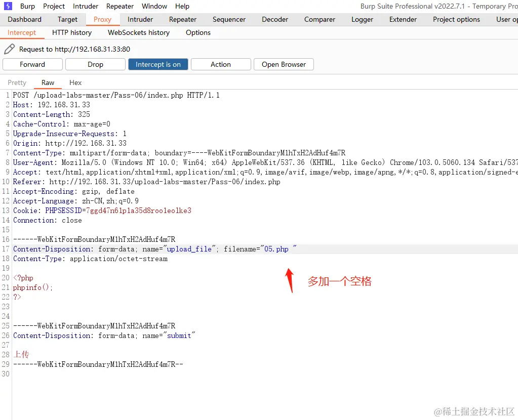Screen dimensions: 518x420
Task: Click the upload_file name value
Action: [189, 249]
